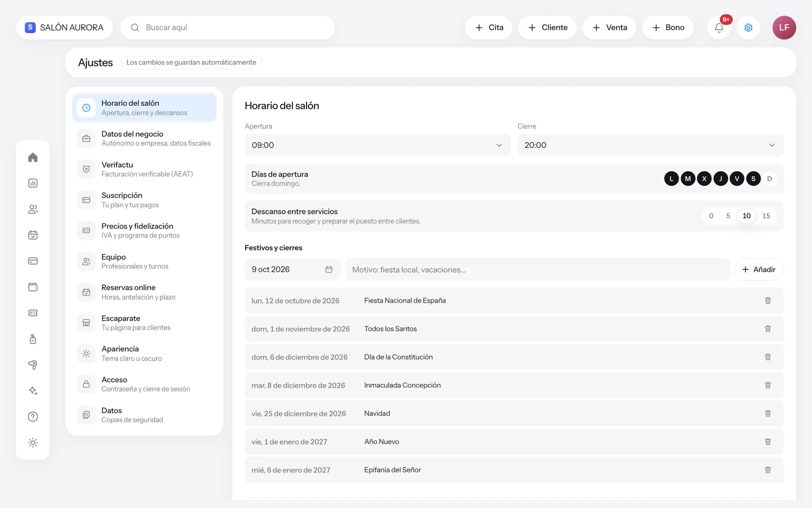
Task: Open the LF user avatar menu
Action: pos(784,27)
